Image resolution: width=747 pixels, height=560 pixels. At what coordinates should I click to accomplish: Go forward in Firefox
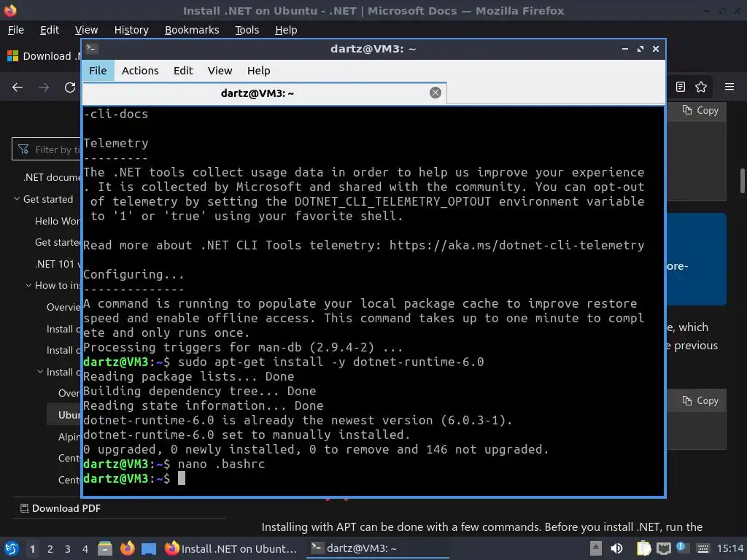(x=43, y=87)
